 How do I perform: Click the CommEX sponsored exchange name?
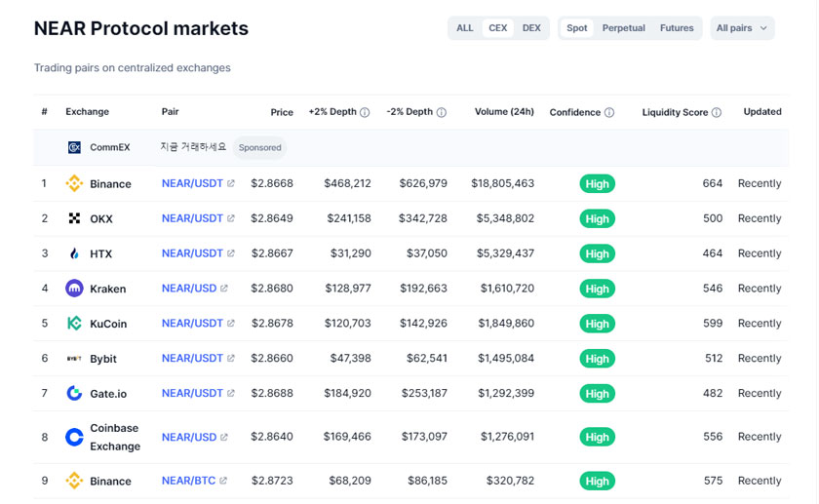point(109,147)
